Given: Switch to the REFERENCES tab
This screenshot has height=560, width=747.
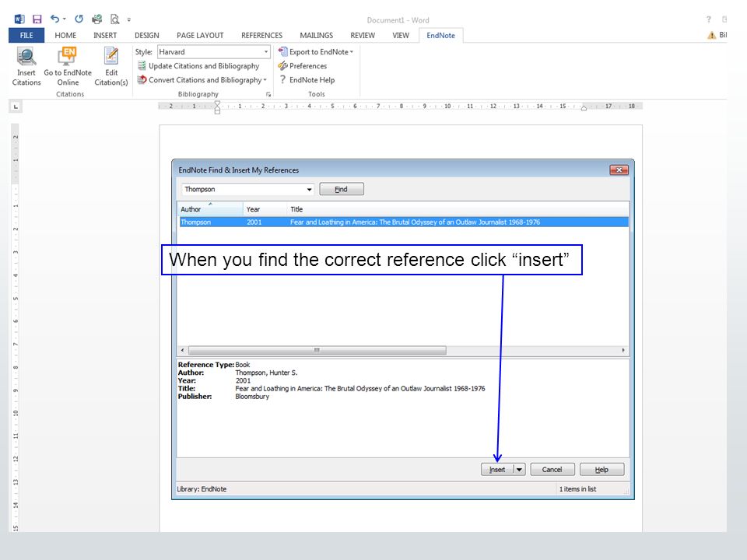Looking at the screenshot, I should click(x=261, y=35).
